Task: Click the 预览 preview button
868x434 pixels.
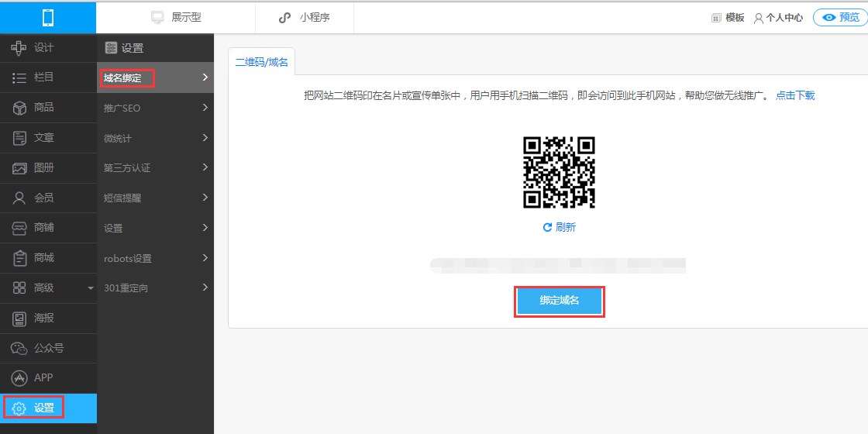Action: (x=840, y=17)
